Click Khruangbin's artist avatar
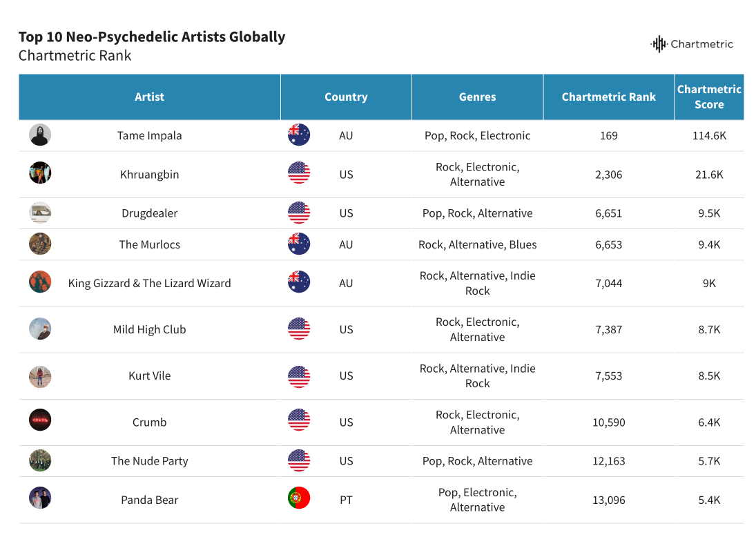The height and width of the screenshot is (537, 756). [40, 173]
